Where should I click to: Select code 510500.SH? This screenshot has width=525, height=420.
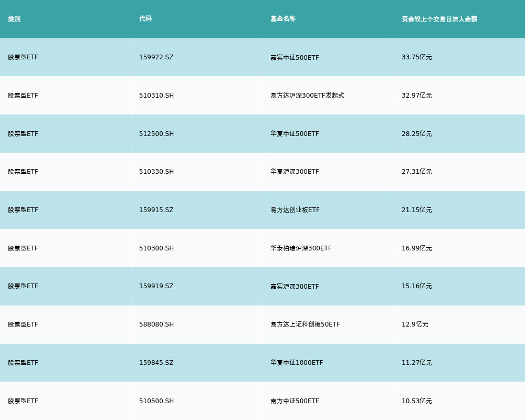pos(156,401)
